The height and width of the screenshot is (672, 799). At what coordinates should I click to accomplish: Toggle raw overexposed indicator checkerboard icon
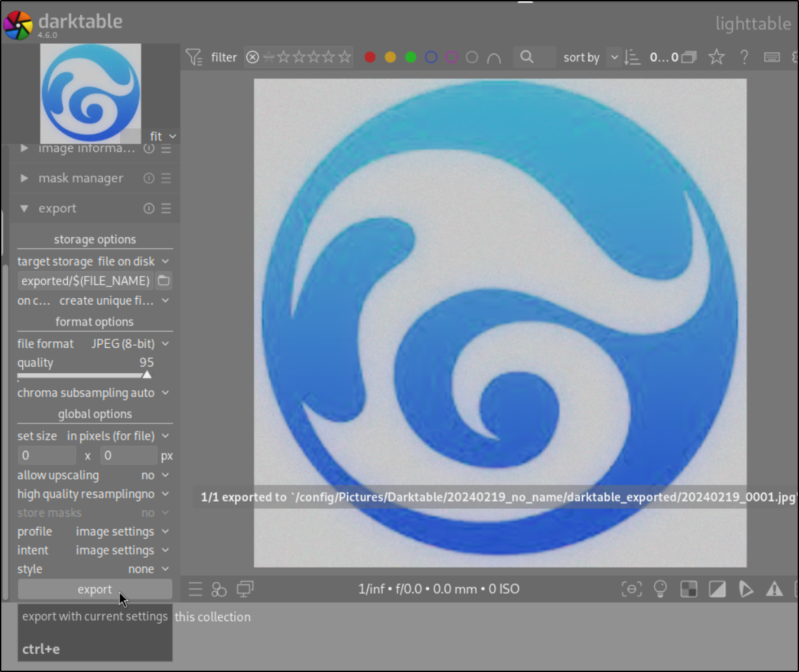[x=688, y=590]
